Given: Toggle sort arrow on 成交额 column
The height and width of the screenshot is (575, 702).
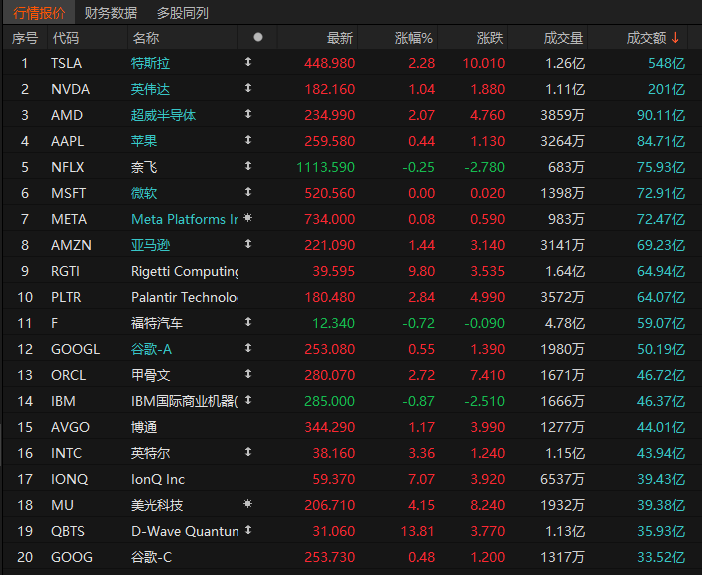Looking at the screenshot, I should (x=675, y=38).
